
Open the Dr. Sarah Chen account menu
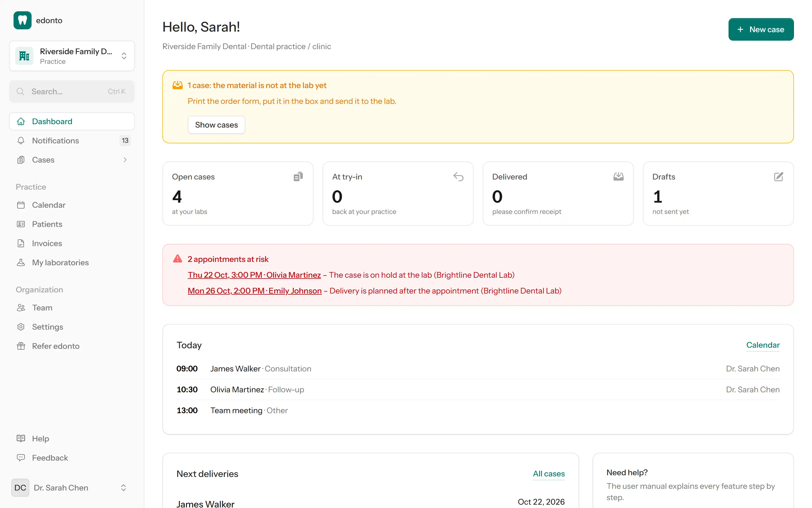tap(72, 487)
